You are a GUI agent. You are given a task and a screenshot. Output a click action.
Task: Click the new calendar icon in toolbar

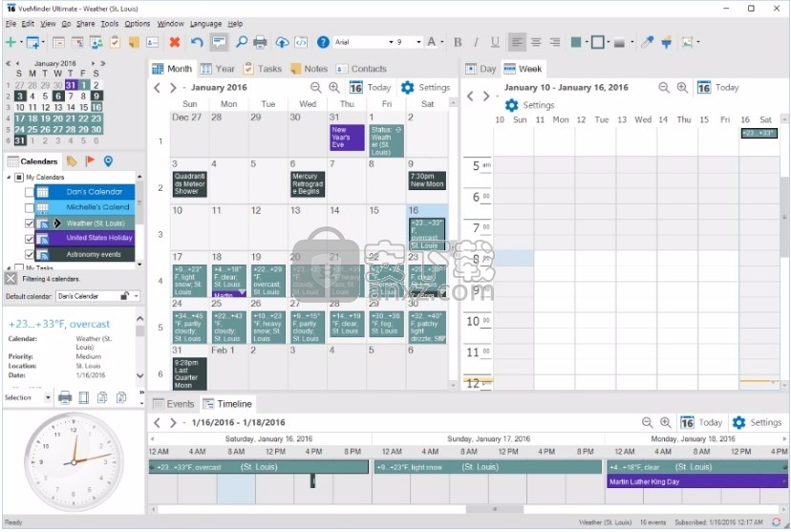tap(32, 42)
